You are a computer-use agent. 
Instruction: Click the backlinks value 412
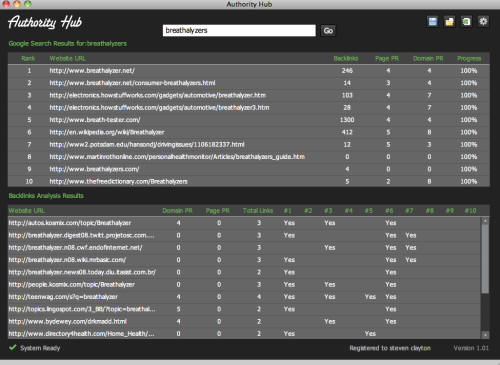(347, 132)
